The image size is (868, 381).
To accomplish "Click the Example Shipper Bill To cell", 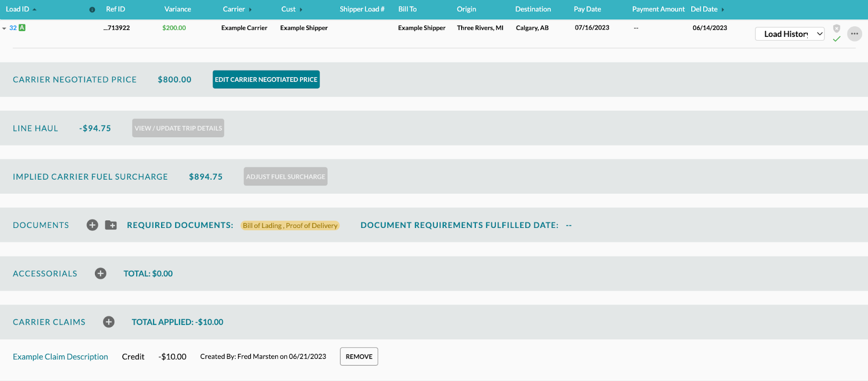I will 422,28.
